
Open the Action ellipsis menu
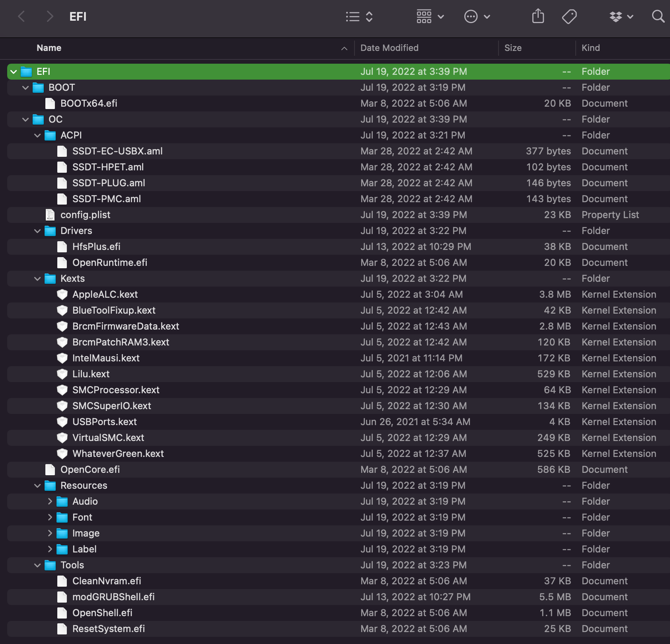pos(477,17)
